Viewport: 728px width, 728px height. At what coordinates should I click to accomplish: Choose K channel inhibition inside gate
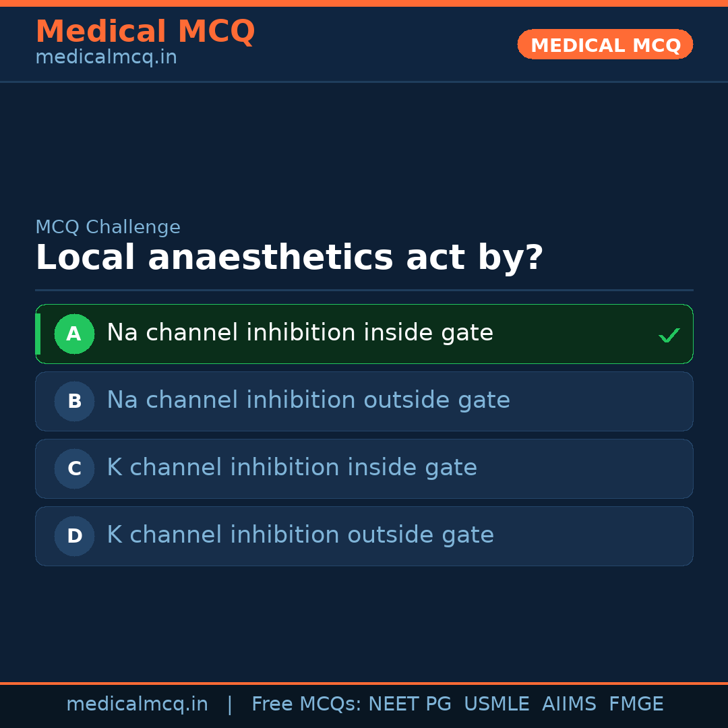pos(292,468)
